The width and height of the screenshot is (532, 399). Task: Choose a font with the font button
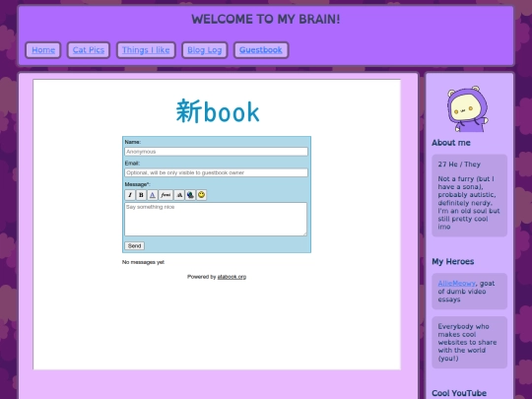(x=166, y=195)
